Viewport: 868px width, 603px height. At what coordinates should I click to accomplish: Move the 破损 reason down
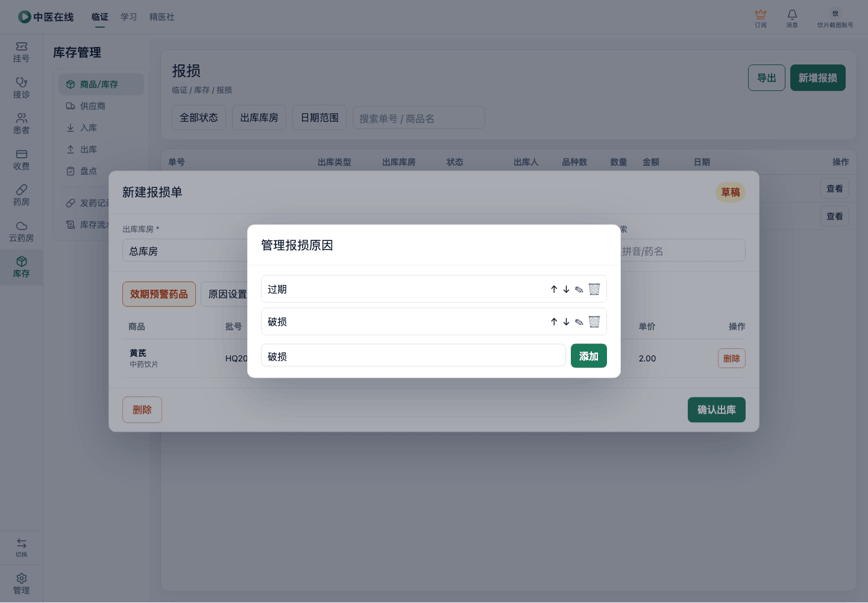[566, 322]
